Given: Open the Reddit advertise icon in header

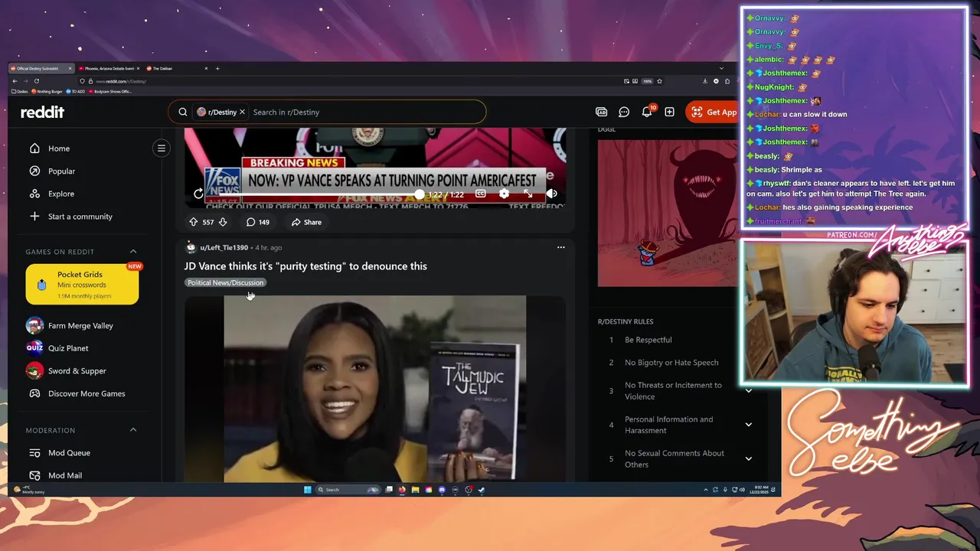Looking at the screenshot, I should [x=601, y=112].
